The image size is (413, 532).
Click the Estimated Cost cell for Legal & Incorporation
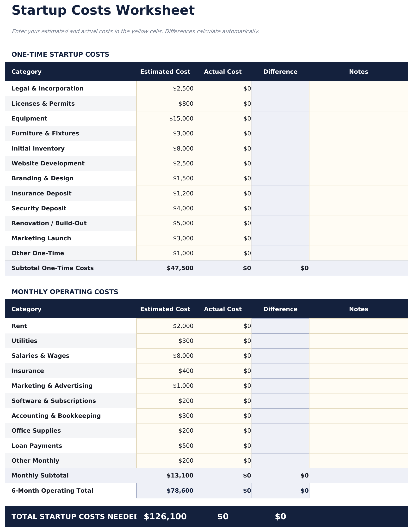pos(165,88)
